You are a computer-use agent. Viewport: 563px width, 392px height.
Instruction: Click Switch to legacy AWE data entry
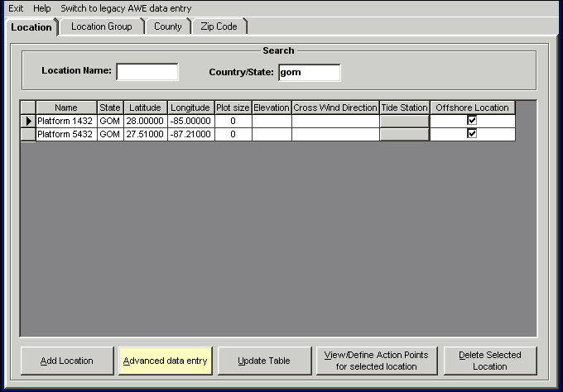point(126,8)
